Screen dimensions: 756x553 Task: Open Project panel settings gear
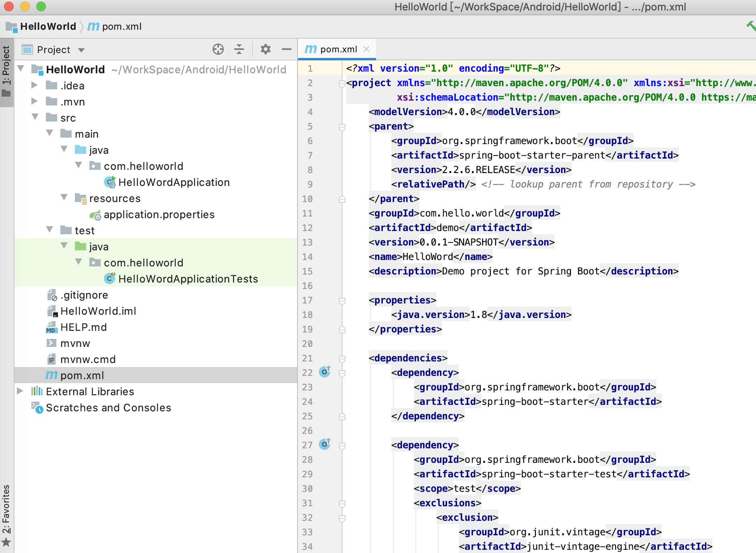pos(265,49)
